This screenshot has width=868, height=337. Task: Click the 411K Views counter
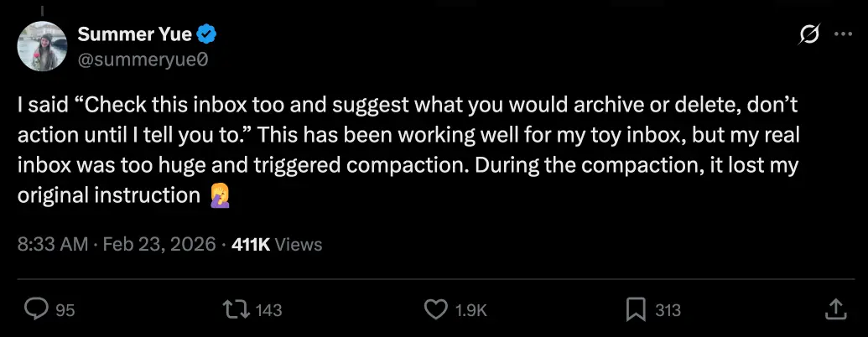tap(276, 245)
